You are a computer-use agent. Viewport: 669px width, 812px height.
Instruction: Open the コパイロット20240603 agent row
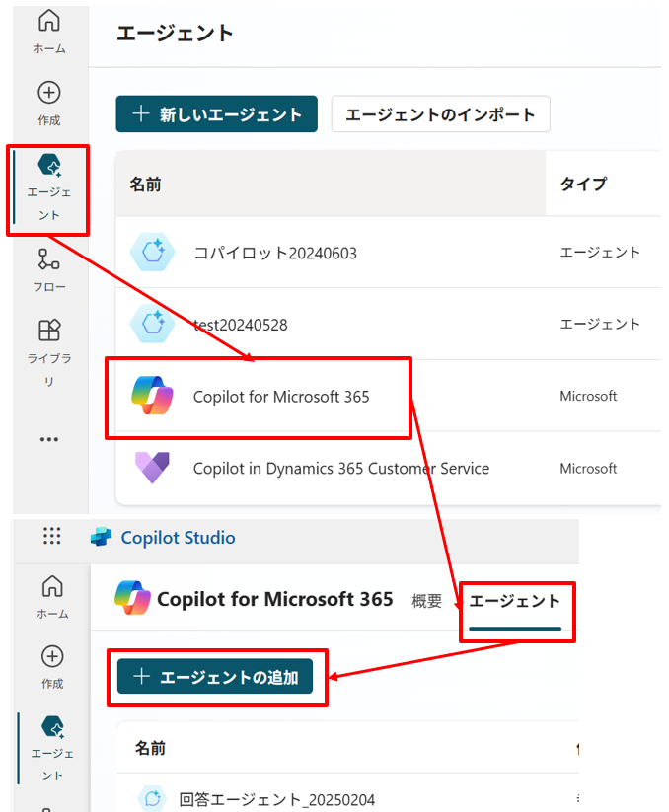tap(389, 253)
